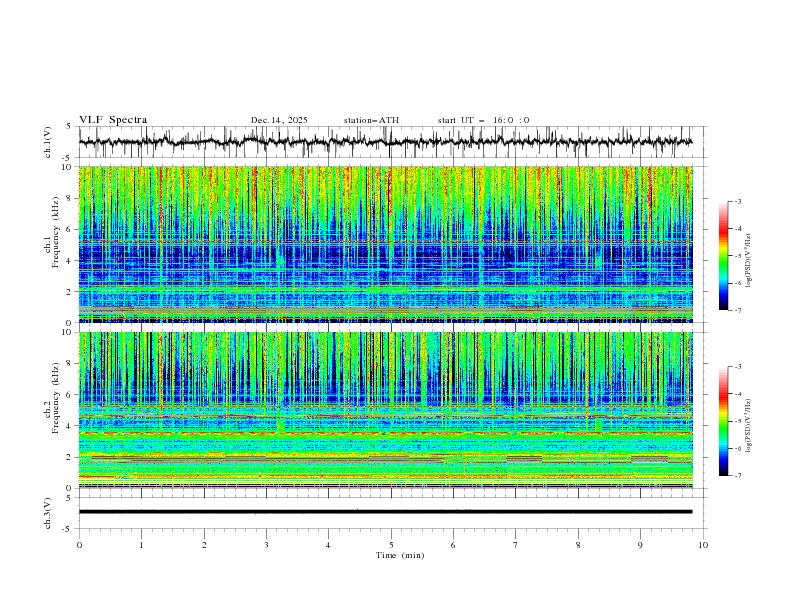Click the "-7" tick on lower color bar
This screenshot has width=792, height=612.
point(737,475)
